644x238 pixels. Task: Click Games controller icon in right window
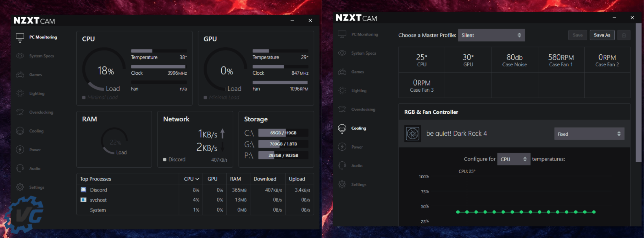click(x=342, y=72)
